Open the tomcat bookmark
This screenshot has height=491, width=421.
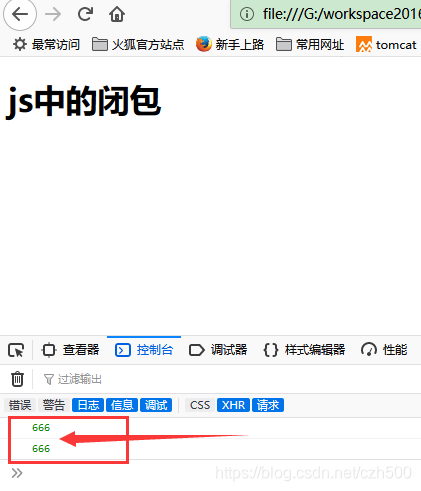(x=386, y=44)
